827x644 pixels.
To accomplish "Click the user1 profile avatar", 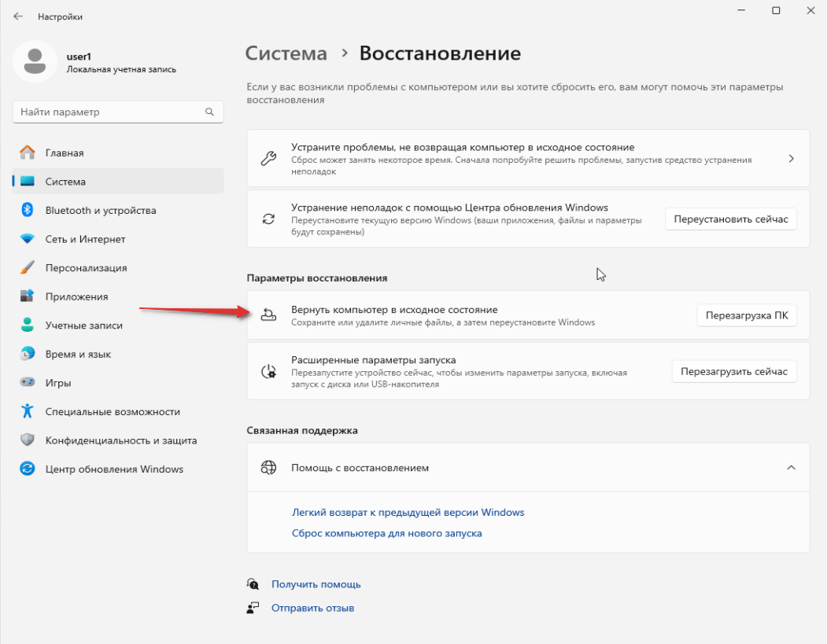I will pos(35,61).
